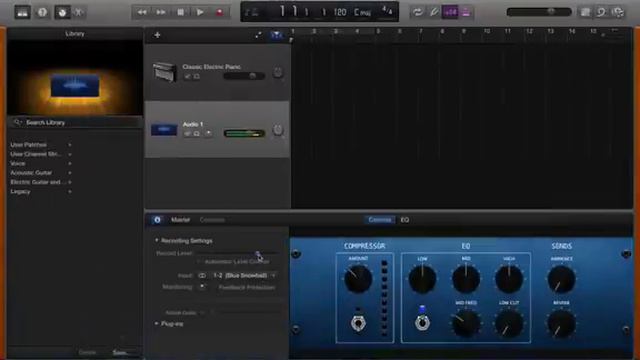Toggle the Monitoring button in Recording Settings
This screenshot has height=360, width=640.
click(x=202, y=287)
